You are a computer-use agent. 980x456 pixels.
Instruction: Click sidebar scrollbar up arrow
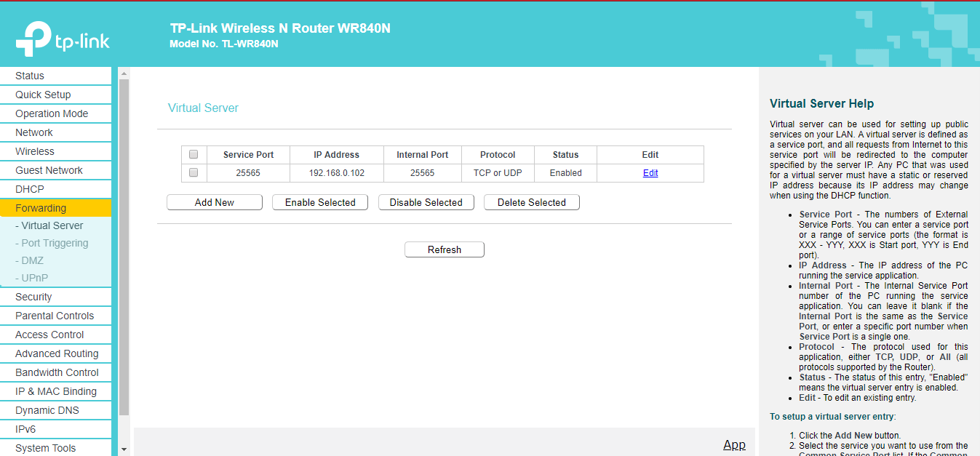coord(124,73)
